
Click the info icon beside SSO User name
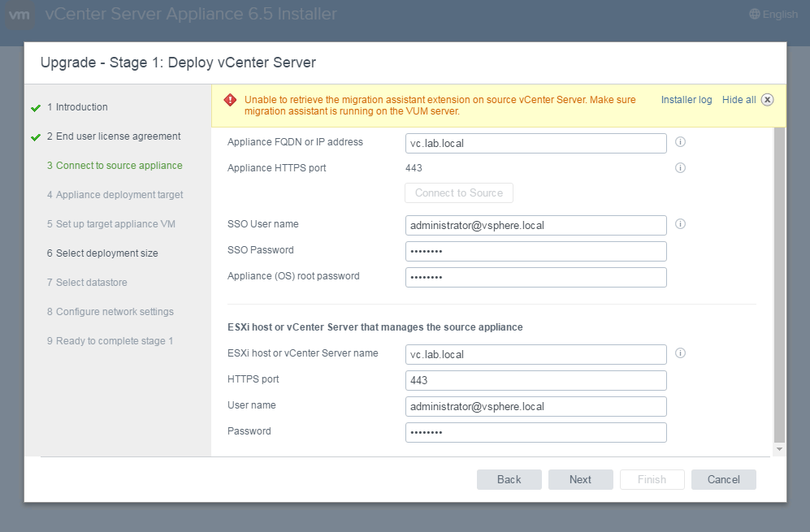[681, 224]
